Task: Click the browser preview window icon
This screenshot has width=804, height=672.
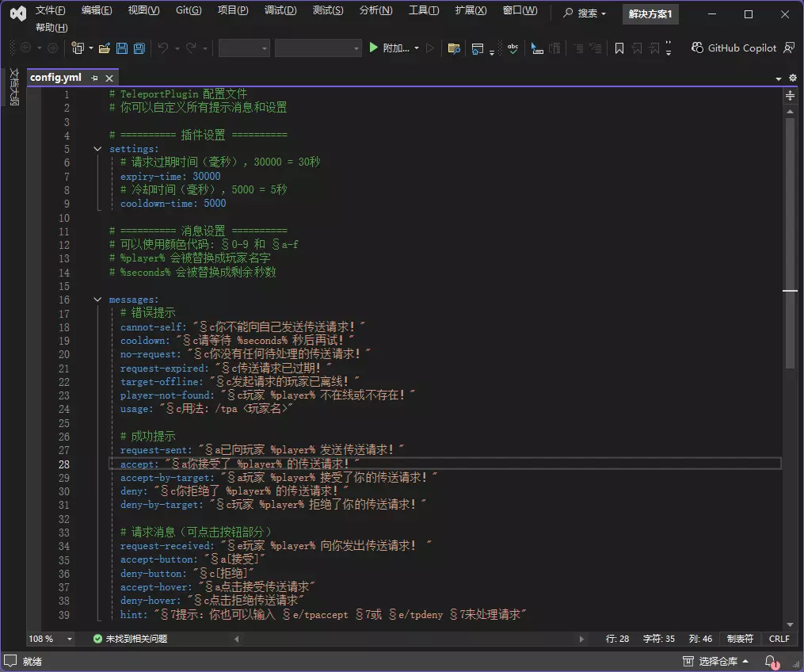Action: [478, 48]
